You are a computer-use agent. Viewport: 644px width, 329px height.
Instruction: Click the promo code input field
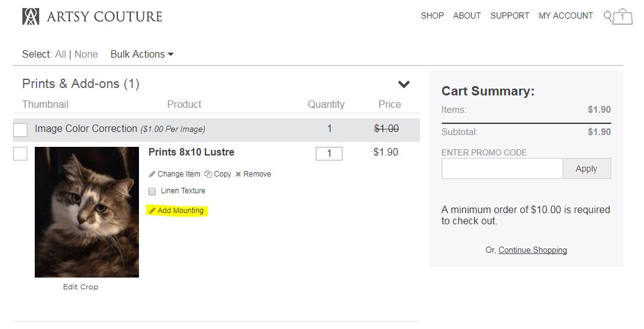[502, 169]
